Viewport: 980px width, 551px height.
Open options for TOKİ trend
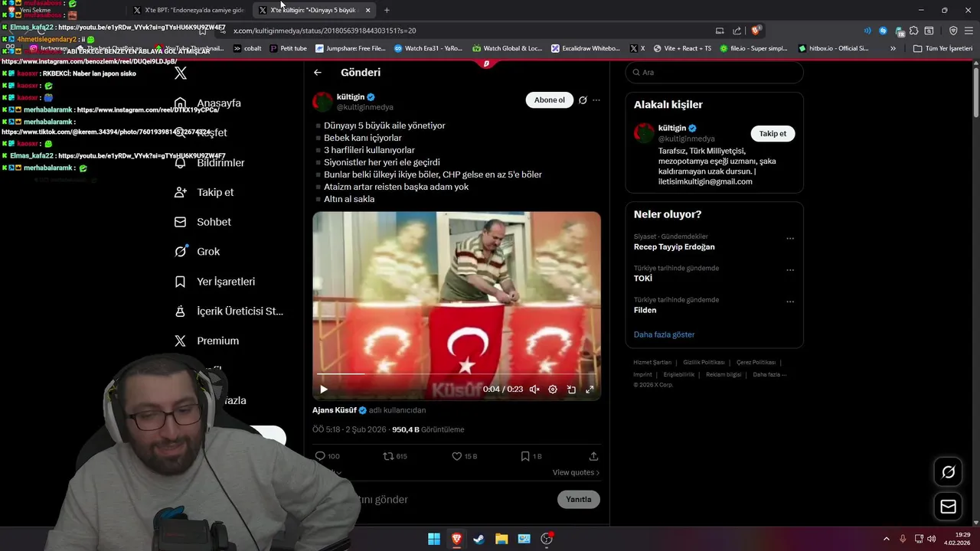coord(790,270)
